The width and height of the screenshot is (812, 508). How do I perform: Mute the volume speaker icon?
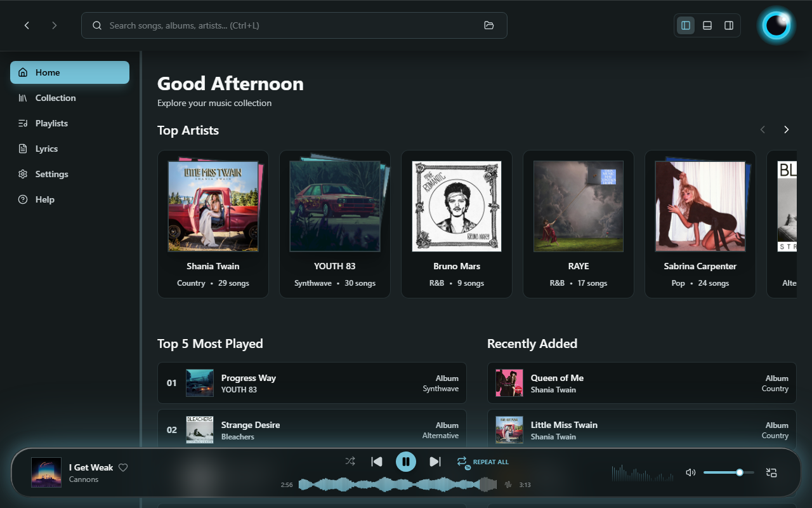pyautogui.click(x=691, y=472)
